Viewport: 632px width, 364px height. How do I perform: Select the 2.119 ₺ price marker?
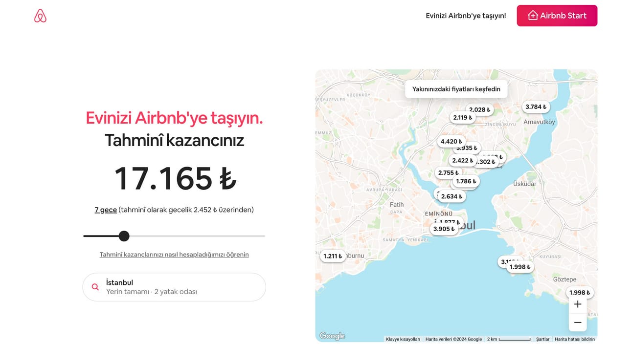(x=462, y=117)
